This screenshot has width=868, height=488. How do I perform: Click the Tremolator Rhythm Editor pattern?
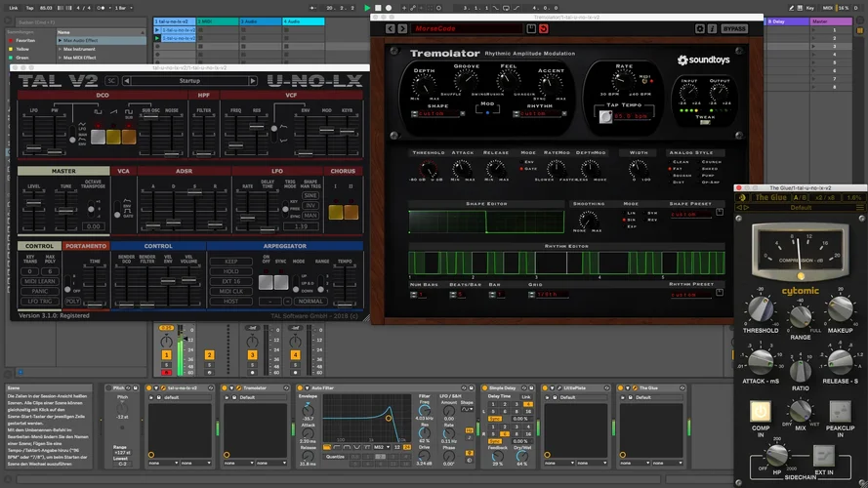566,263
